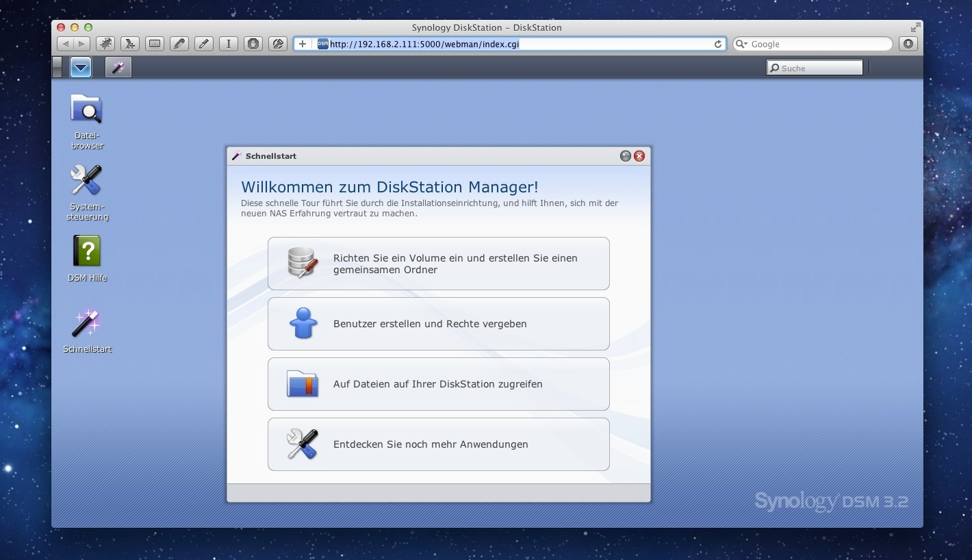Viewport: 972px width, 560px height.
Task: Click the Safari back arrow button
Action: coord(65,44)
